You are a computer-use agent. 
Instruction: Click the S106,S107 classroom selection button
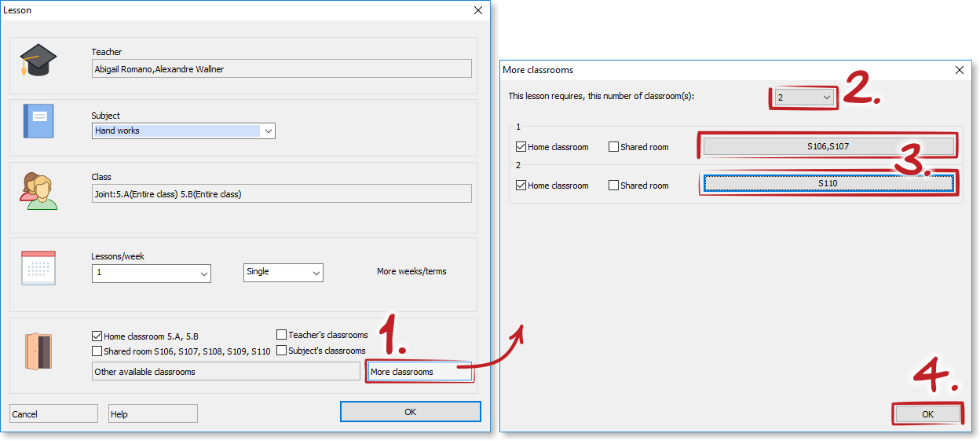828,146
